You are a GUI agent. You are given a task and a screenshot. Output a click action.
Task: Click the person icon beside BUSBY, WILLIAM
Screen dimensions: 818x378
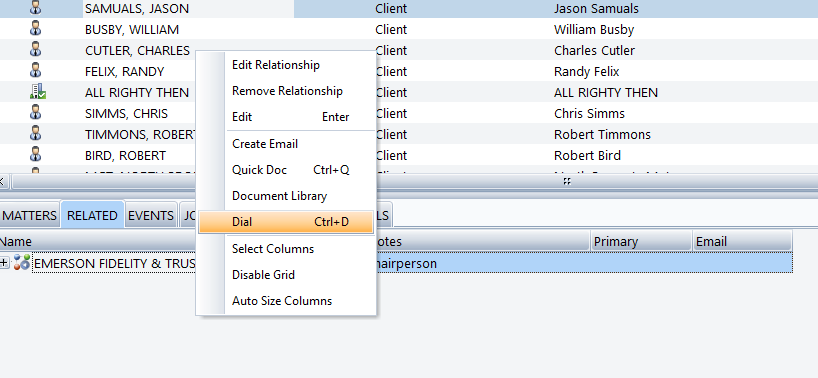click(x=35, y=29)
